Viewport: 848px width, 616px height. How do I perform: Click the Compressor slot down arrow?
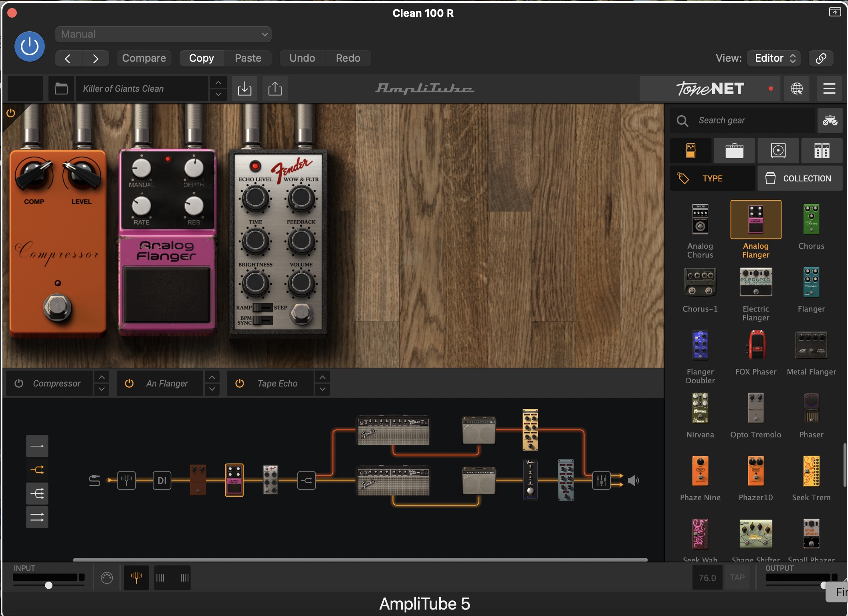tap(102, 389)
